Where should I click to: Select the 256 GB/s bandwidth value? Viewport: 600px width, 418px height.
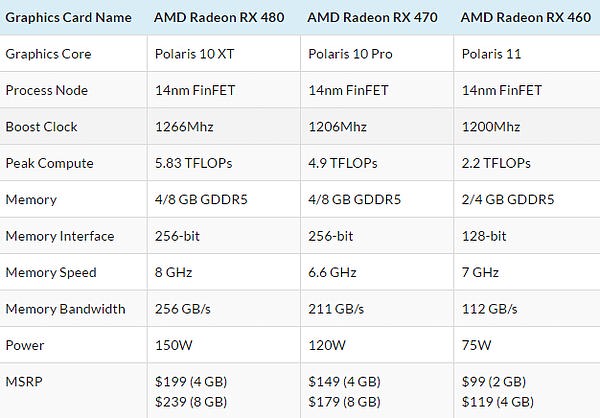pyautogui.click(x=183, y=309)
